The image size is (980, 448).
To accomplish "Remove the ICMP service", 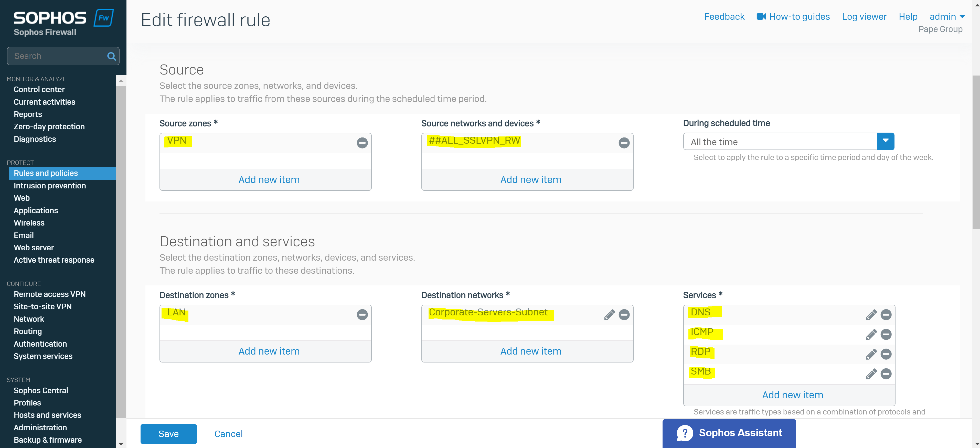I will tap(886, 334).
